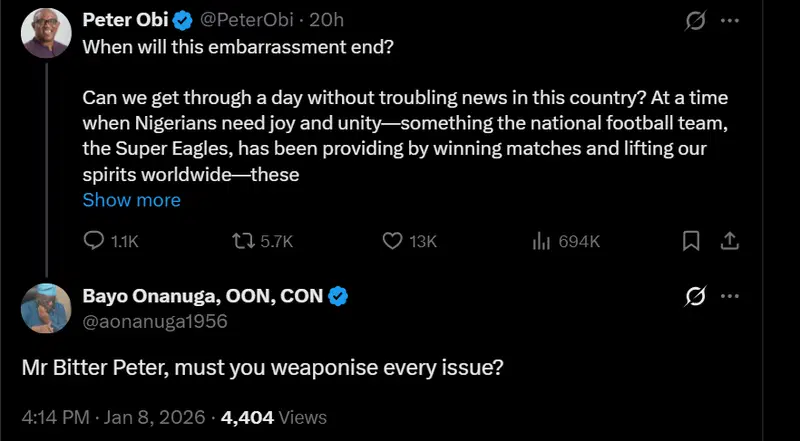This screenshot has height=441, width=800.
Task: Open the view analytics icon showing 694K
Action: point(543,241)
